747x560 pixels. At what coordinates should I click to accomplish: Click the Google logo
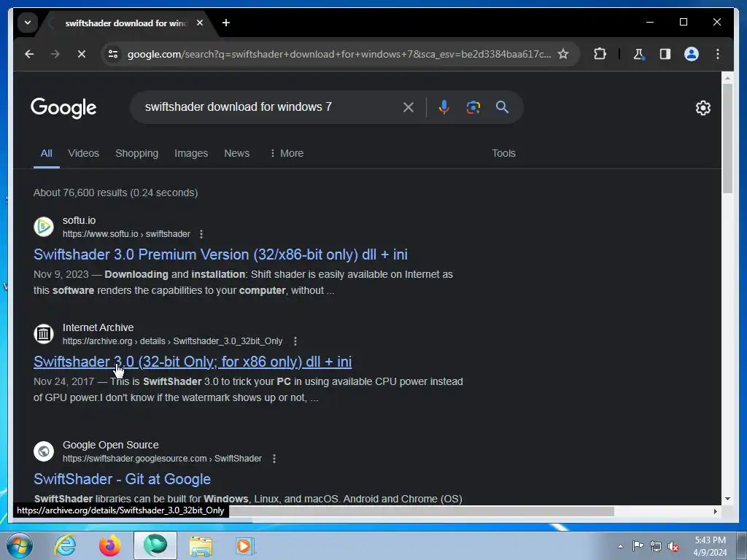63,108
